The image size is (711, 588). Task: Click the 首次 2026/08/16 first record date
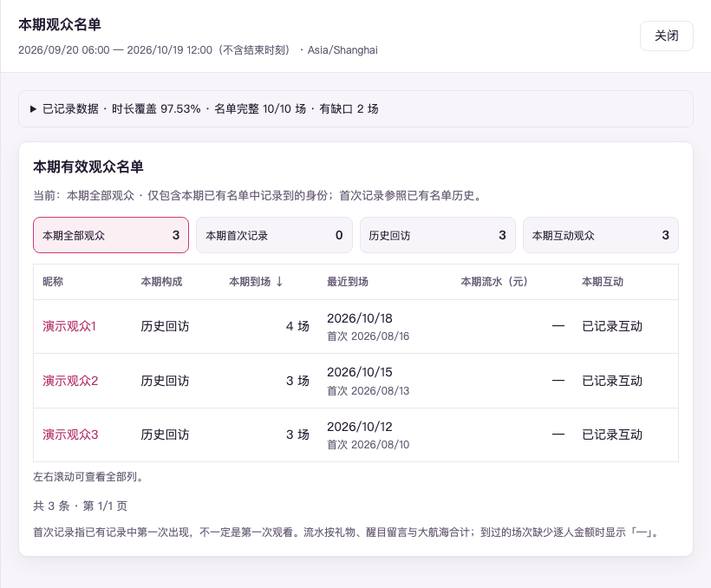click(x=369, y=336)
